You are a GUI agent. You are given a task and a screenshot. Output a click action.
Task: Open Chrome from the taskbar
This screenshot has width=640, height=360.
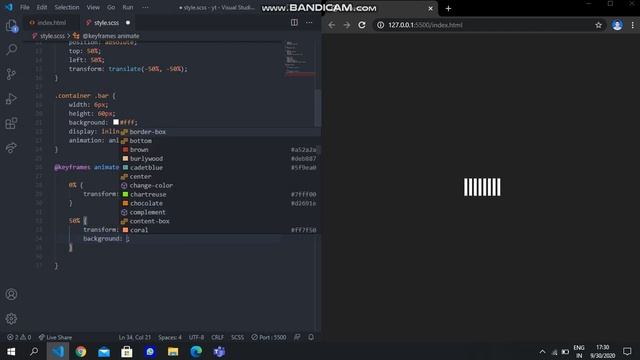[x=81, y=351]
